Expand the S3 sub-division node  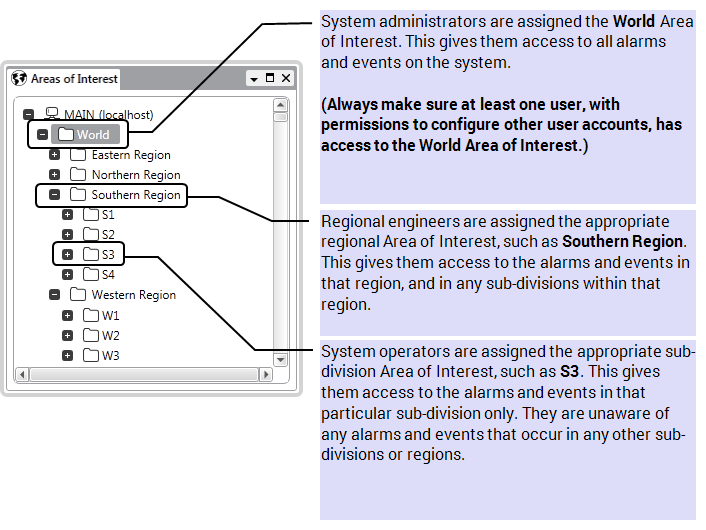68,255
